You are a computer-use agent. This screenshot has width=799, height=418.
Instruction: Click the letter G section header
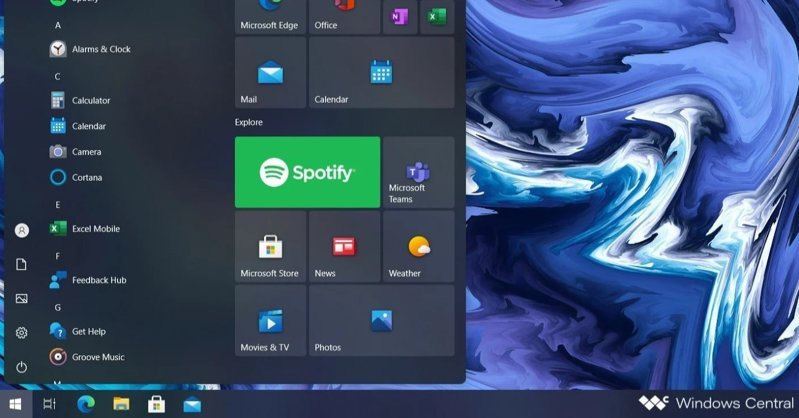(x=58, y=307)
